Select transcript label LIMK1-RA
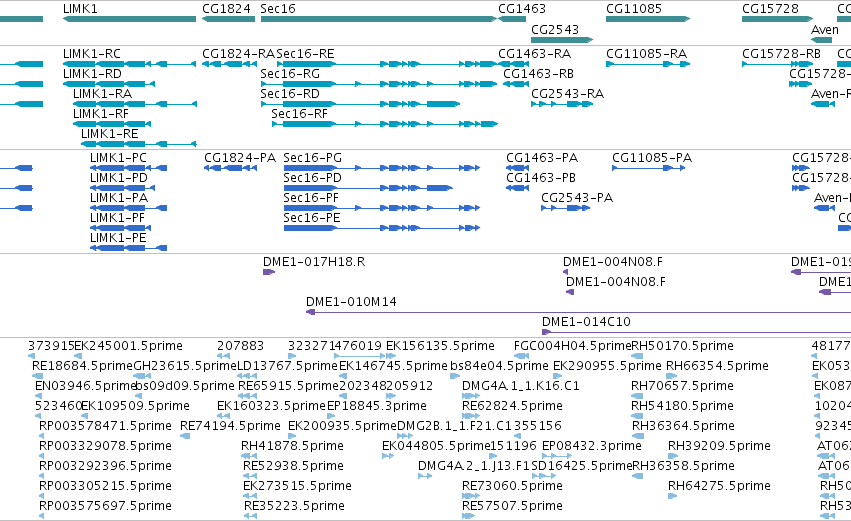 (103, 94)
